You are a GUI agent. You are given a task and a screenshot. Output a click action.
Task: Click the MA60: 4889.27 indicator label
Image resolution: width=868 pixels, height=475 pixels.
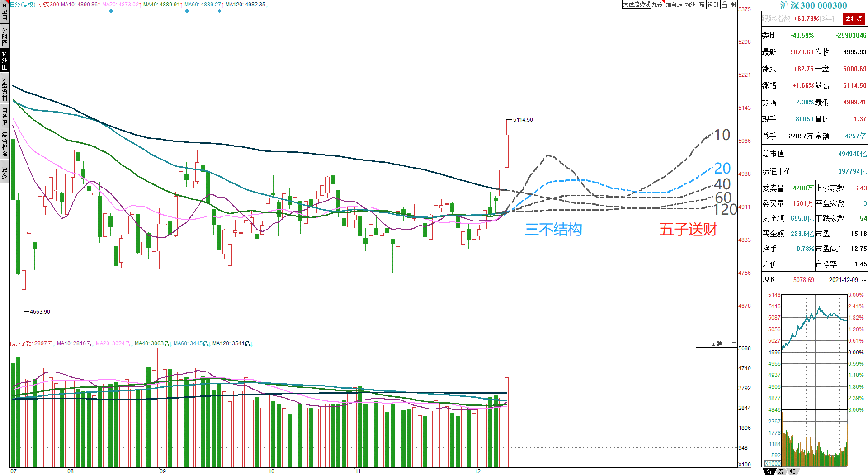coord(203,5)
